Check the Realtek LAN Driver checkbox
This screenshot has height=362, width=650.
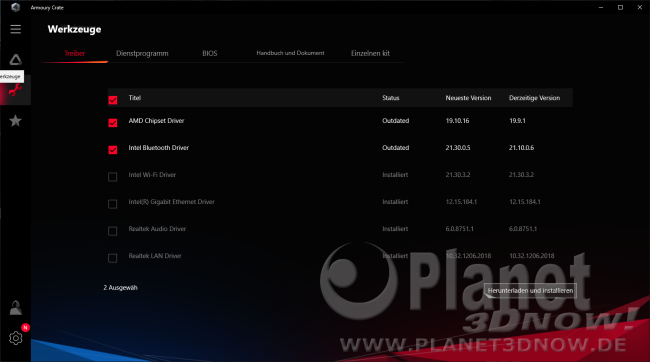pos(112,258)
